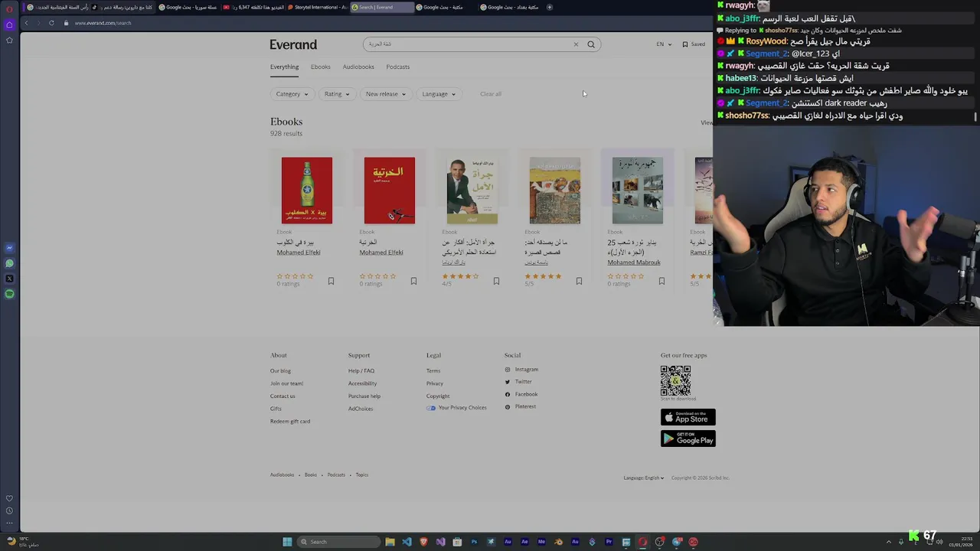The height and width of the screenshot is (551, 980).
Task: Expand the Rating filter dropdown
Action: pos(337,94)
